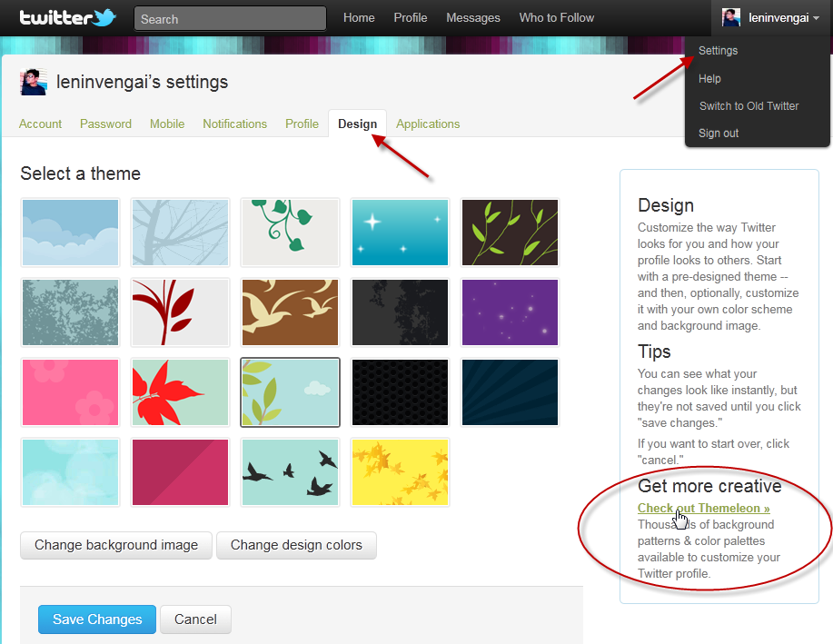833x644 pixels.
Task: Switch to the Account settings tab
Action: [x=40, y=124]
